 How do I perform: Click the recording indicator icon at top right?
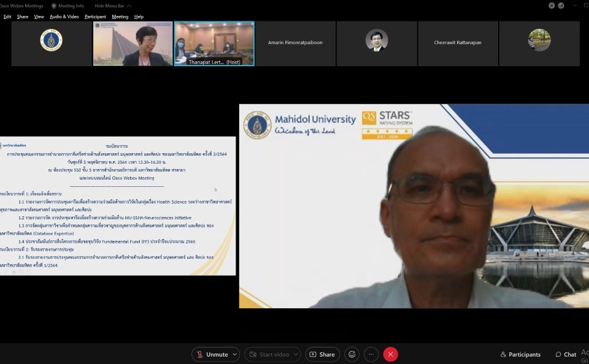pos(552,6)
